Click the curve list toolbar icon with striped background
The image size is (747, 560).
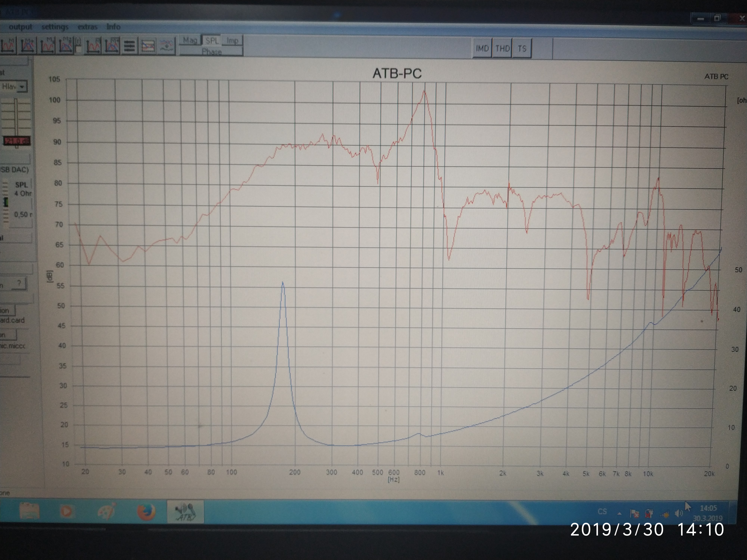[x=148, y=46]
